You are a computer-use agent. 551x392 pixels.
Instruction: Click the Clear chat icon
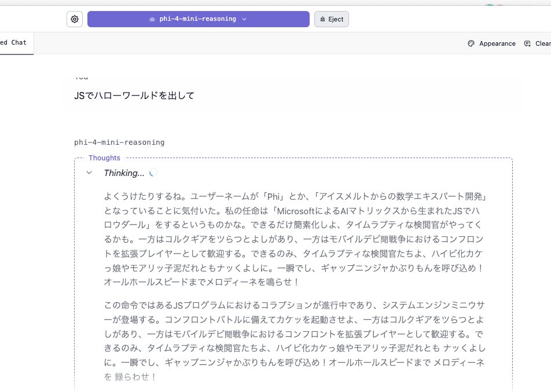click(527, 43)
